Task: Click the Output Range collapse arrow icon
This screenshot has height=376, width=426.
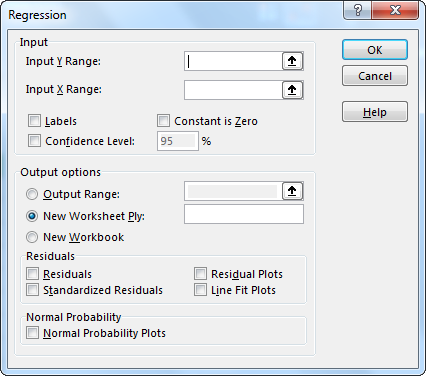Action: [292, 191]
